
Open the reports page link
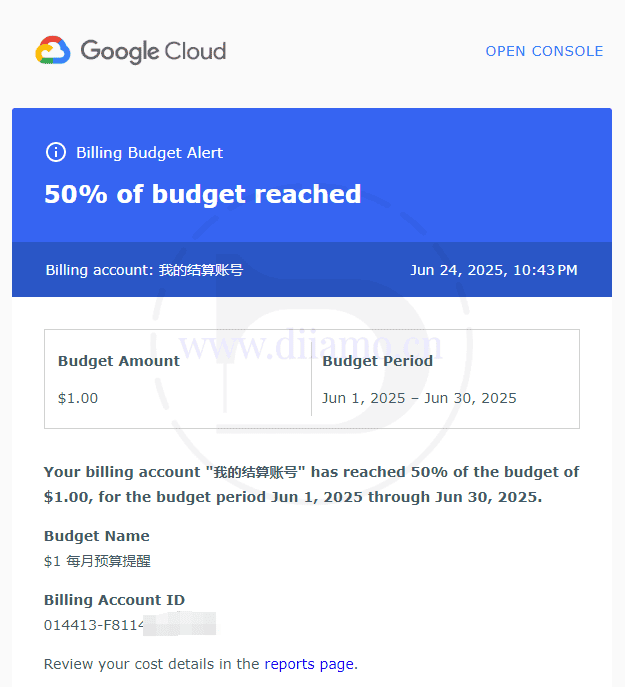coord(309,664)
